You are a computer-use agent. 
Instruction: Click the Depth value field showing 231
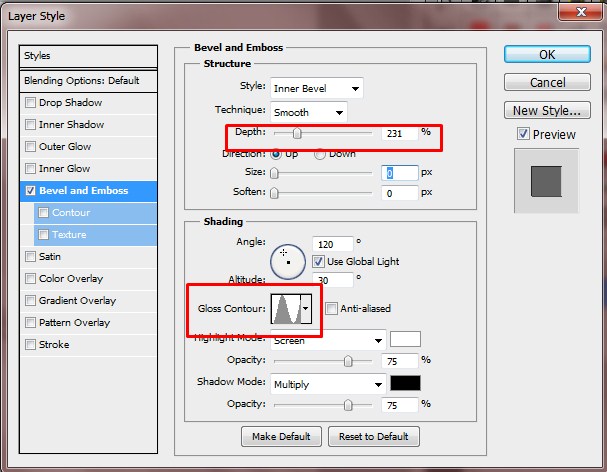tap(400, 133)
